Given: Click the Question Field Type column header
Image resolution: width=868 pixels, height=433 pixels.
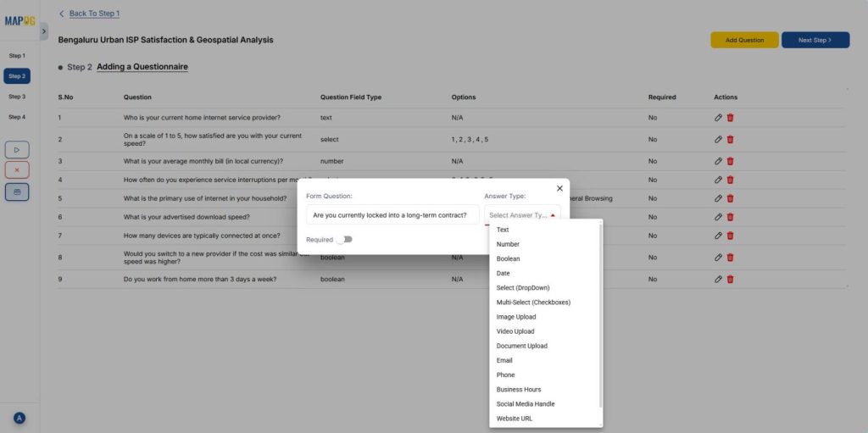Looking at the screenshot, I should pos(351,97).
